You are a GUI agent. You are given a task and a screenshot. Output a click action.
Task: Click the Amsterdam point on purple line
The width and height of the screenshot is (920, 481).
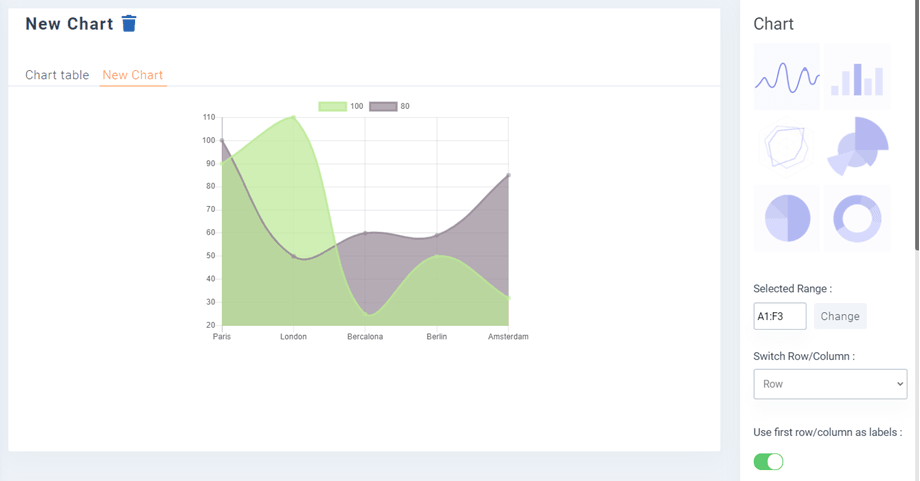point(508,175)
